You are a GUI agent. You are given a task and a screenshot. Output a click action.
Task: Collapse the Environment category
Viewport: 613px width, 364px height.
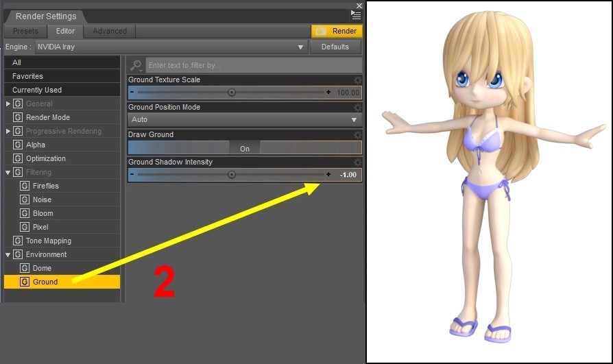(x=8, y=254)
